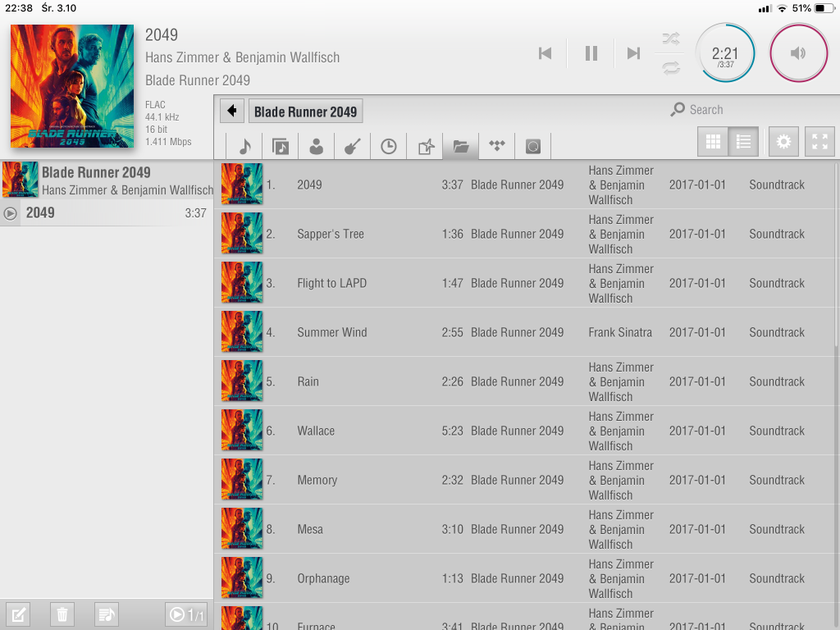Toggle repeat playback mode

tap(671, 68)
